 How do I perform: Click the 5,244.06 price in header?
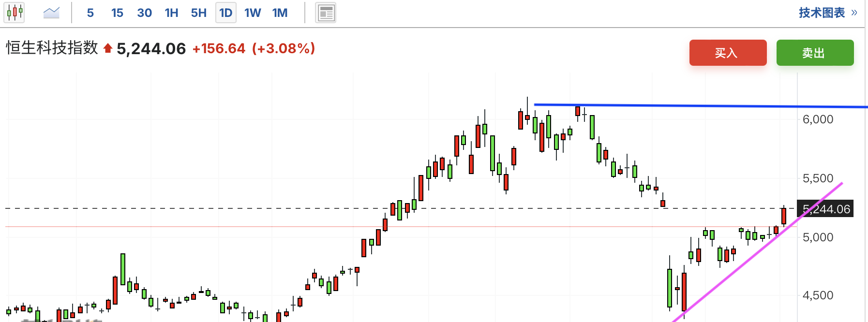[151, 49]
